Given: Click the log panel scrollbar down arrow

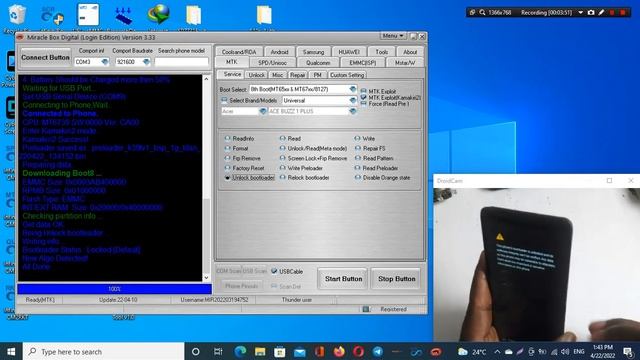Looking at the screenshot, I should (206, 278).
